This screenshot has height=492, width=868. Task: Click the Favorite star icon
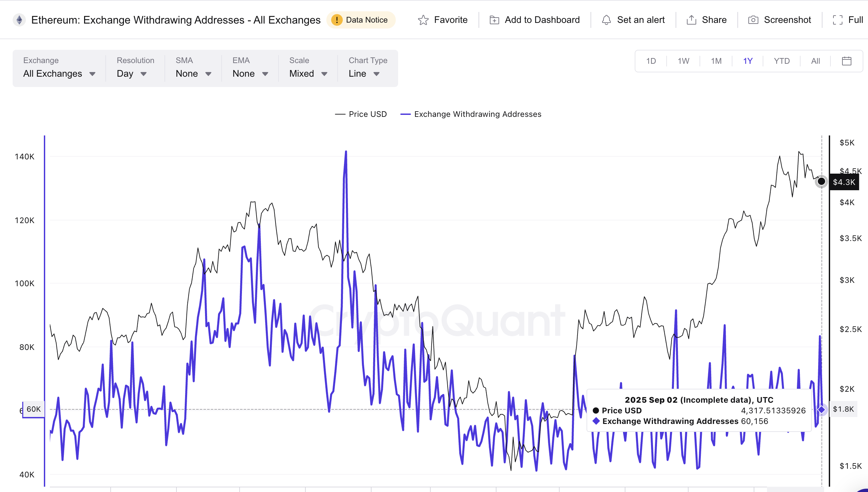pyautogui.click(x=423, y=20)
